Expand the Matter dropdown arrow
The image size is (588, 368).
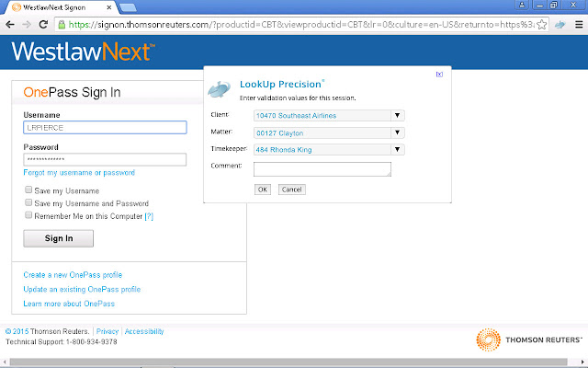(398, 132)
